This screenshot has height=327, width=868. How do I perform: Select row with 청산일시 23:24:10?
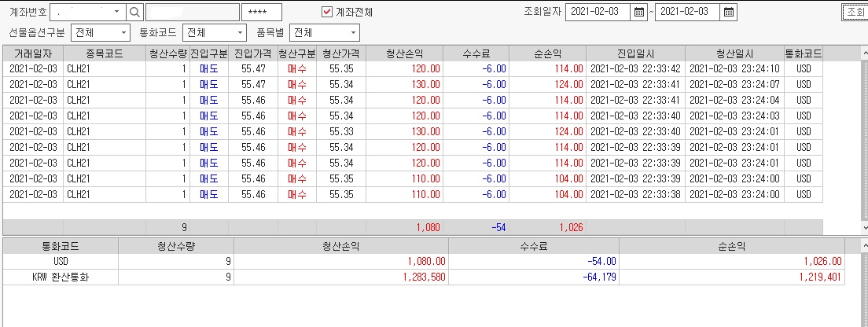point(413,68)
